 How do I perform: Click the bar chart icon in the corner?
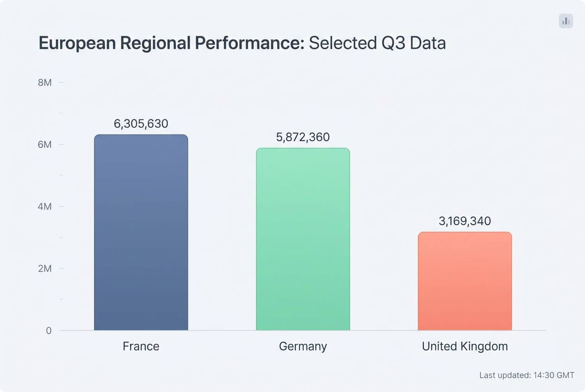(x=566, y=21)
